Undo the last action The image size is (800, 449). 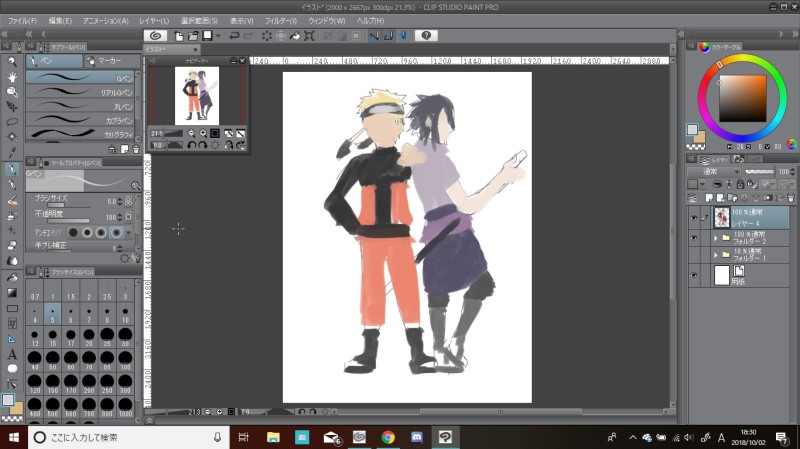tap(234, 36)
